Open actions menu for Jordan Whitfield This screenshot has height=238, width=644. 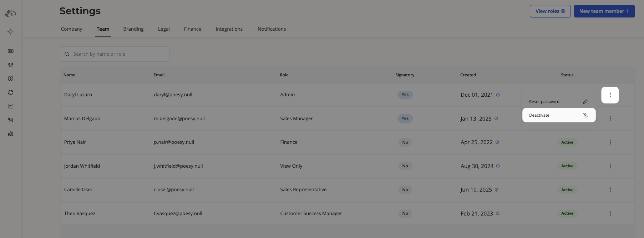[x=610, y=166]
